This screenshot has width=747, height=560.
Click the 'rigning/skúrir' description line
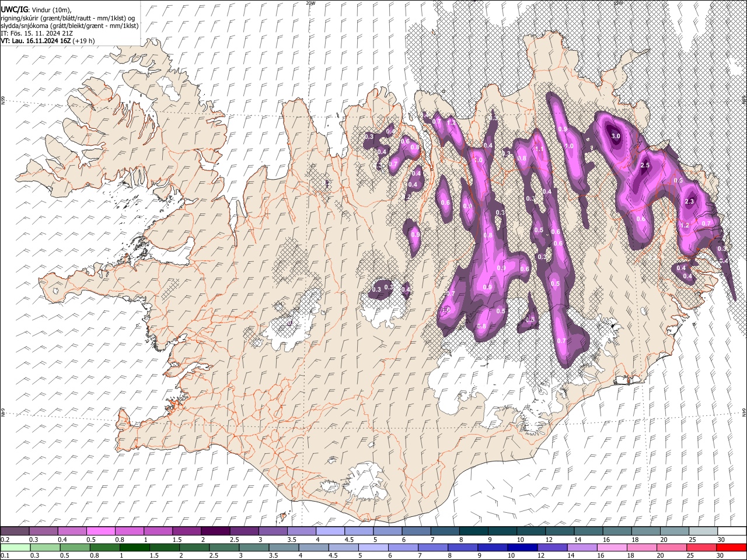coord(68,18)
